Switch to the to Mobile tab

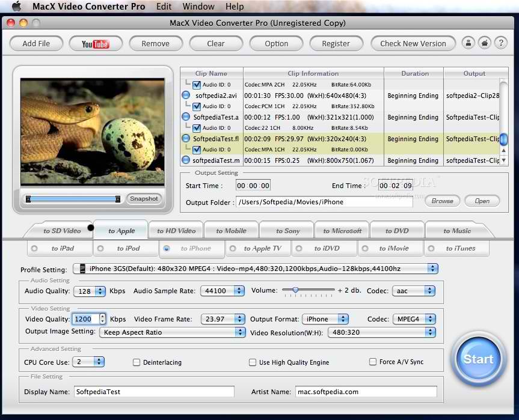point(232,231)
